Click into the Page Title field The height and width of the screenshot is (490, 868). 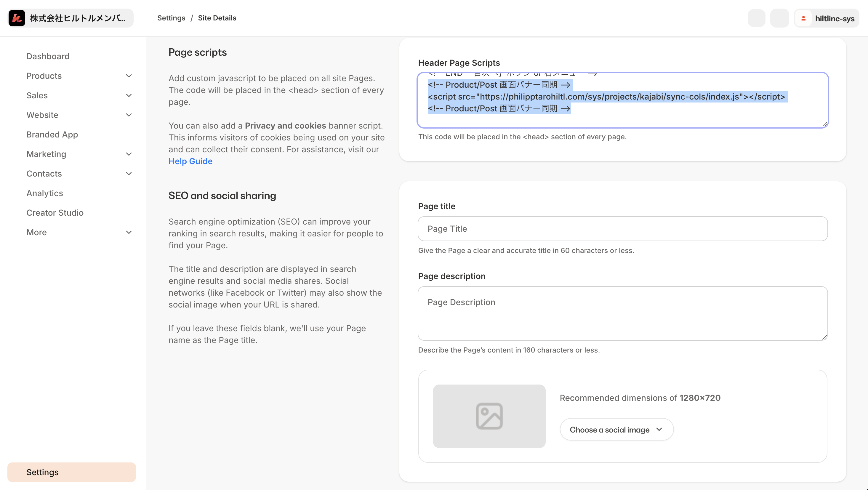tap(622, 228)
